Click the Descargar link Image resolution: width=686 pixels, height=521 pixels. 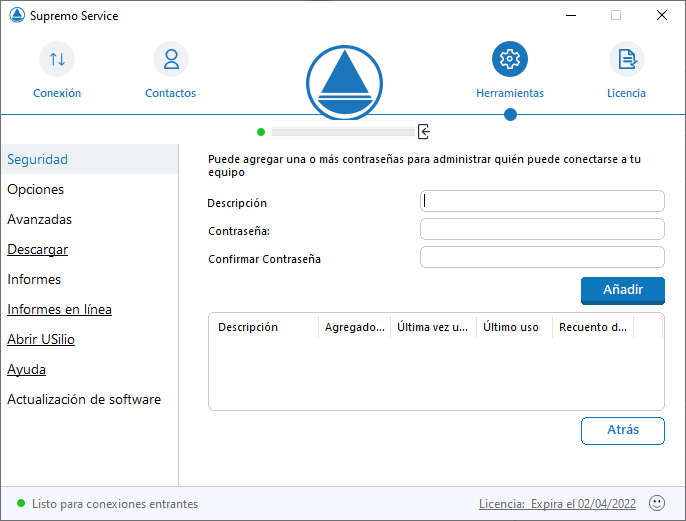[x=38, y=249]
